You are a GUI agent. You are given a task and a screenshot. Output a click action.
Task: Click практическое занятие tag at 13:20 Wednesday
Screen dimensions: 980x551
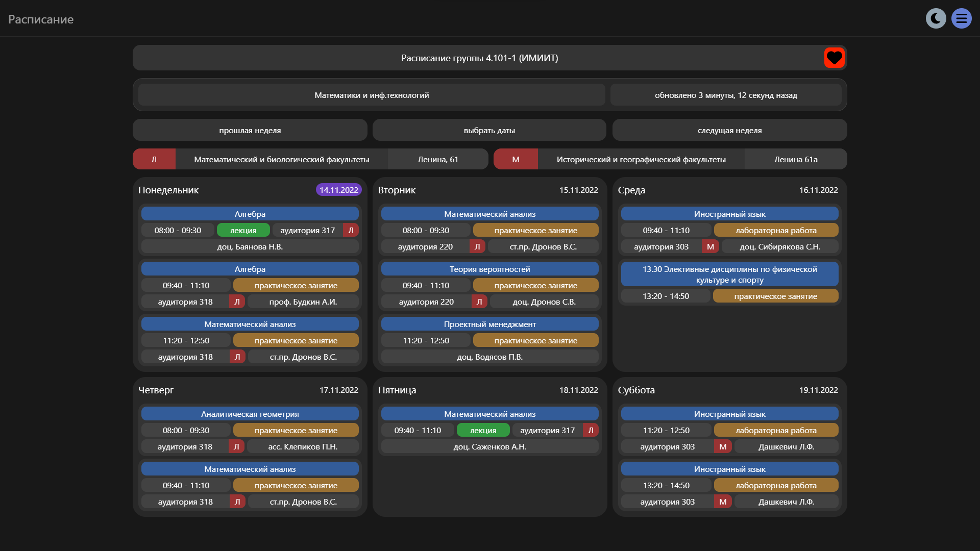click(x=776, y=296)
